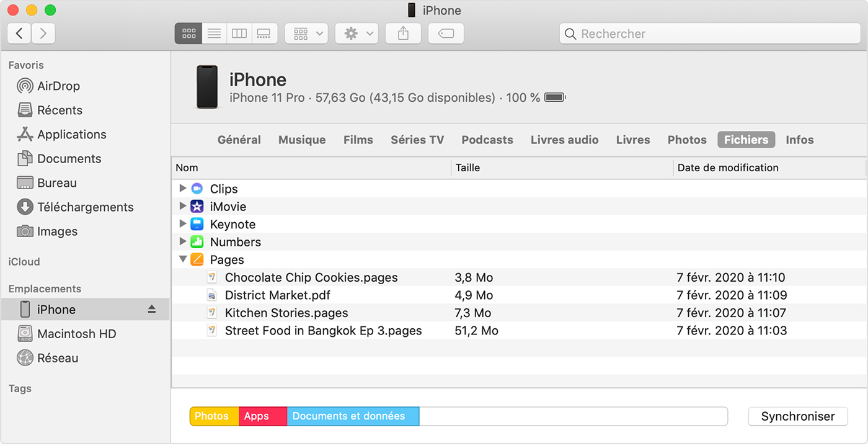This screenshot has height=448, width=868.
Task: Click the red Apps storage segment
Action: pyautogui.click(x=263, y=416)
